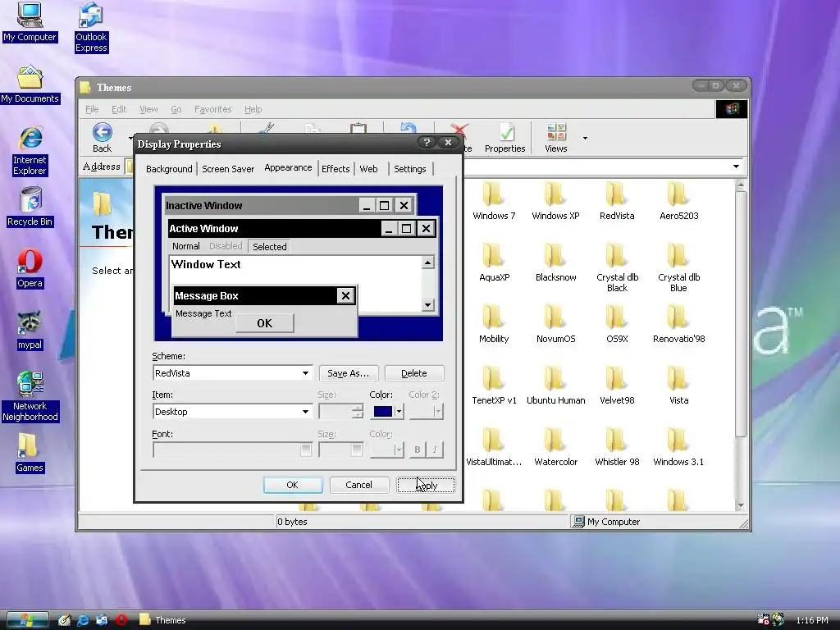Switch to the Effects tab
Screen dimensions: 840x630
pyautogui.click(x=336, y=169)
